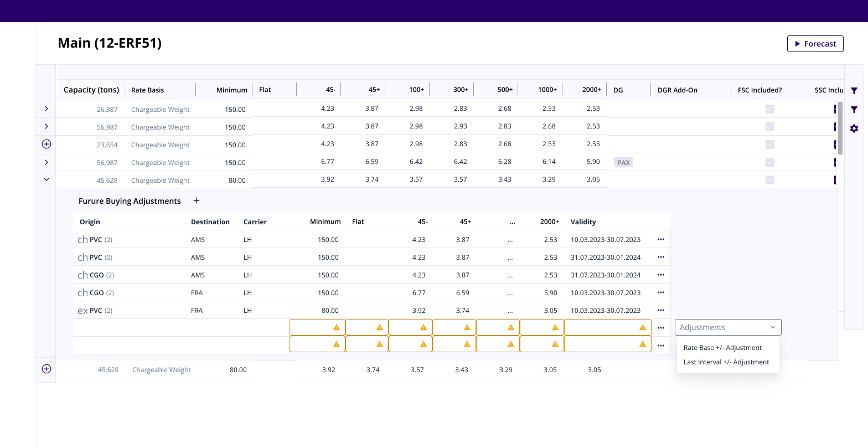Click the Furure Buying Adjustments heading

pos(130,201)
